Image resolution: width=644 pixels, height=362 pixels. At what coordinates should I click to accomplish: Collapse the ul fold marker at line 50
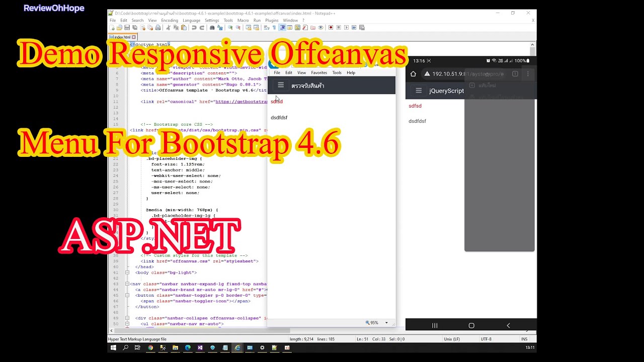[127, 324]
